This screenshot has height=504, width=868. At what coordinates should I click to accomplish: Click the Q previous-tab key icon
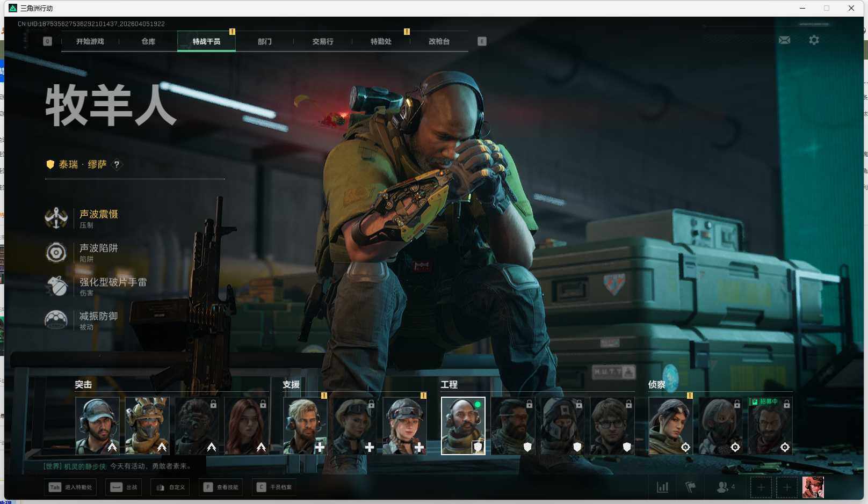[x=48, y=41]
